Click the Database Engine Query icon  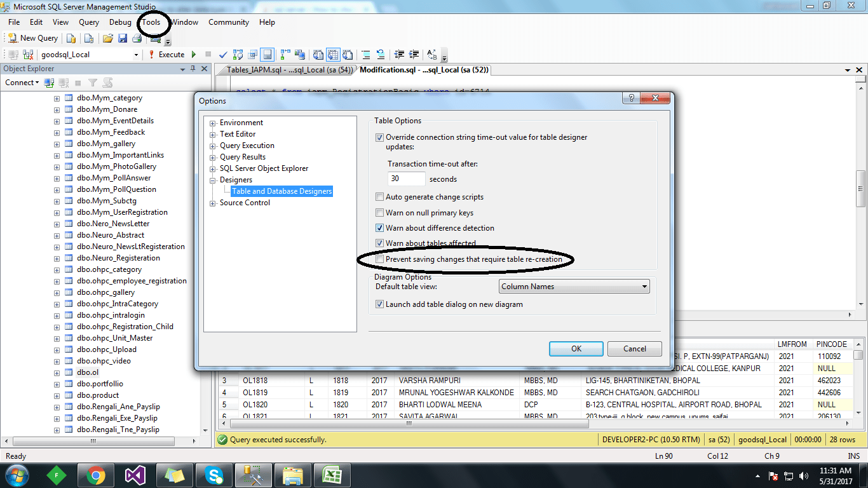pyautogui.click(x=71, y=38)
